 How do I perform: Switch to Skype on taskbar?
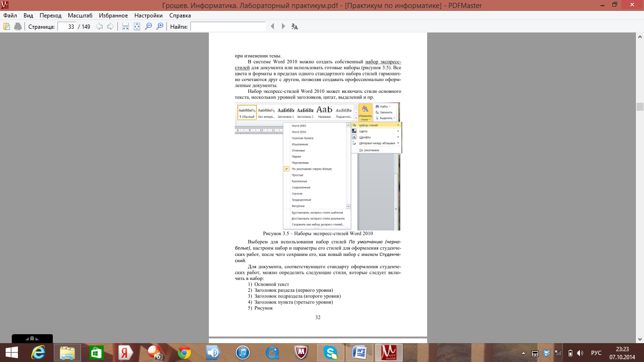tap(330, 353)
